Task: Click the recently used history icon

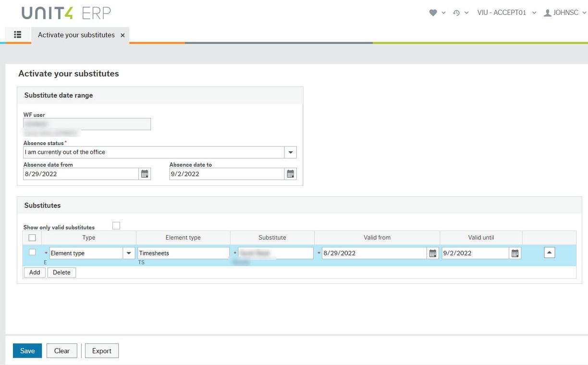Action: [455, 13]
